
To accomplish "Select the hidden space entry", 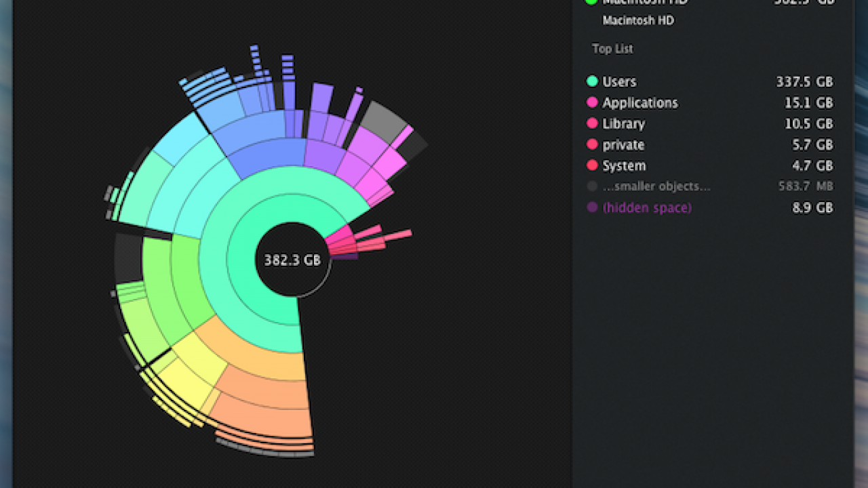I will point(709,208).
